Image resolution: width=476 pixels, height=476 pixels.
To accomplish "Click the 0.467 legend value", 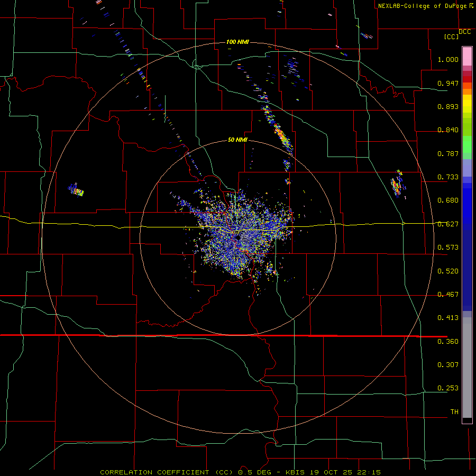I will [448, 295].
